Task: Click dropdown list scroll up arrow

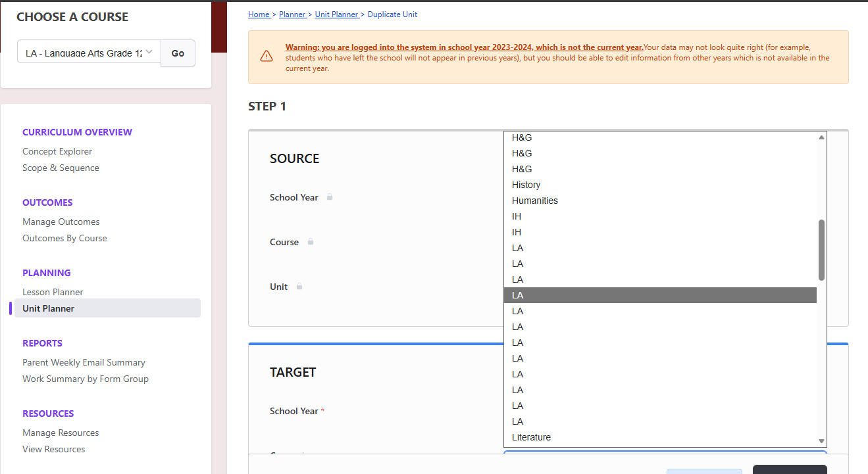Action: click(821, 137)
